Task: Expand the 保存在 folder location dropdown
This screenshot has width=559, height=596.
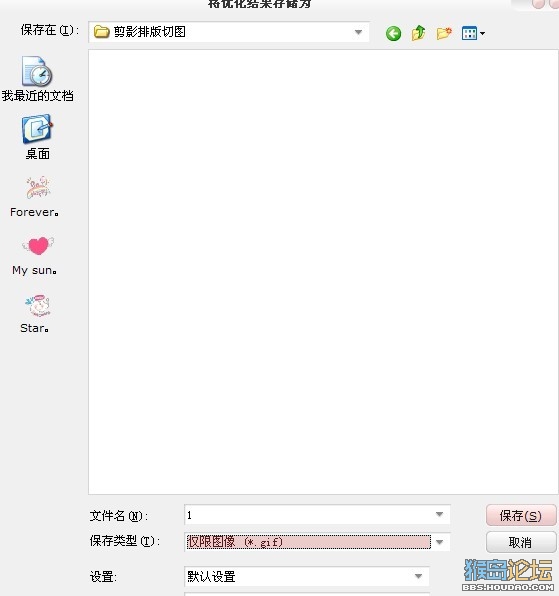Action: pyautogui.click(x=358, y=32)
